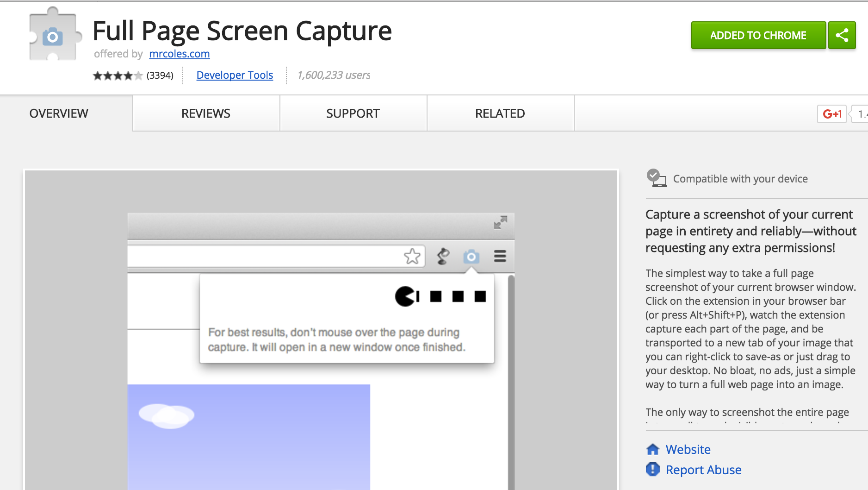Click the Pac-Man progress indicator
Image resolution: width=868 pixels, height=490 pixels.
[440, 296]
